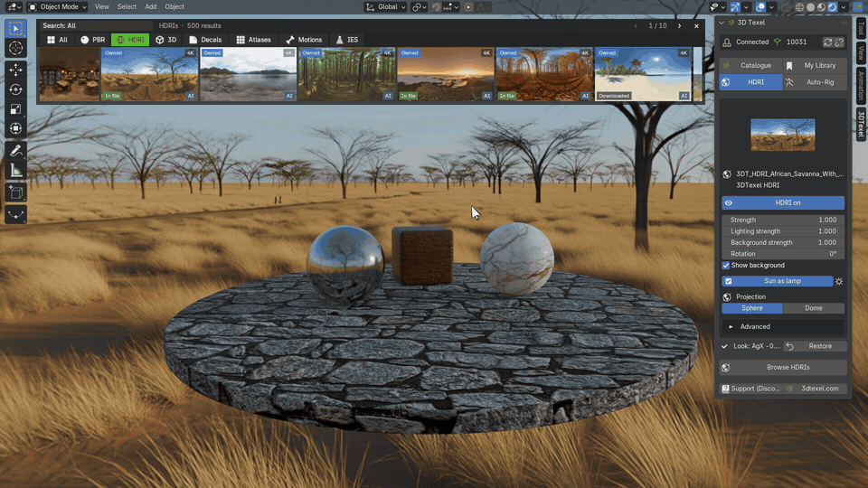Toggle X-ray view icon

pyautogui.click(x=786, y=7)
